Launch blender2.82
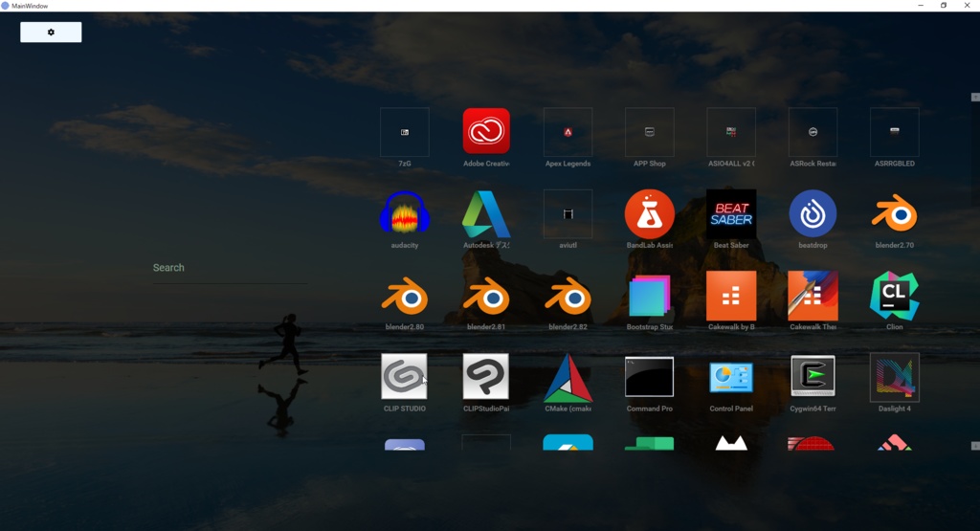The image size is (980, 531). (x=568, y=296)
